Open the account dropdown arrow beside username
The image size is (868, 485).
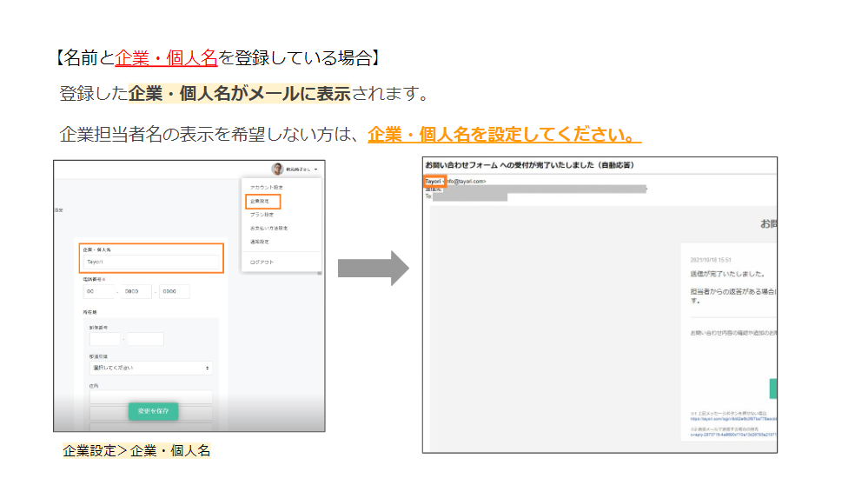316,169
